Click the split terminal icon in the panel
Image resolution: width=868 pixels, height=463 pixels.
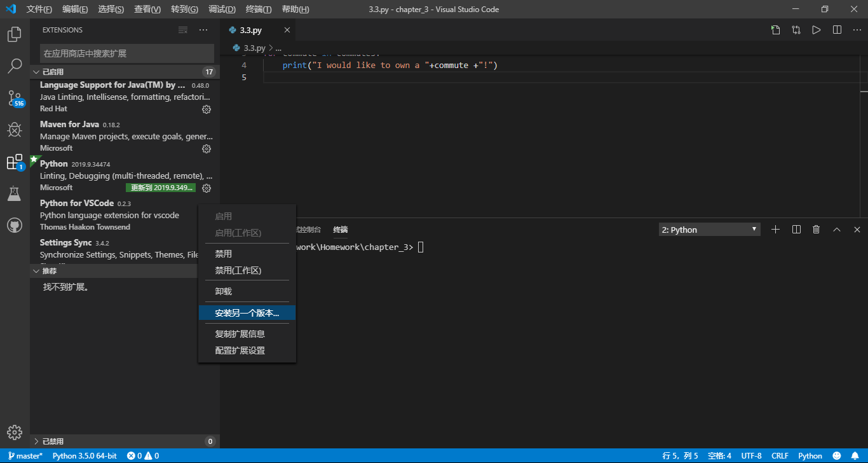[x=796, y=229]
